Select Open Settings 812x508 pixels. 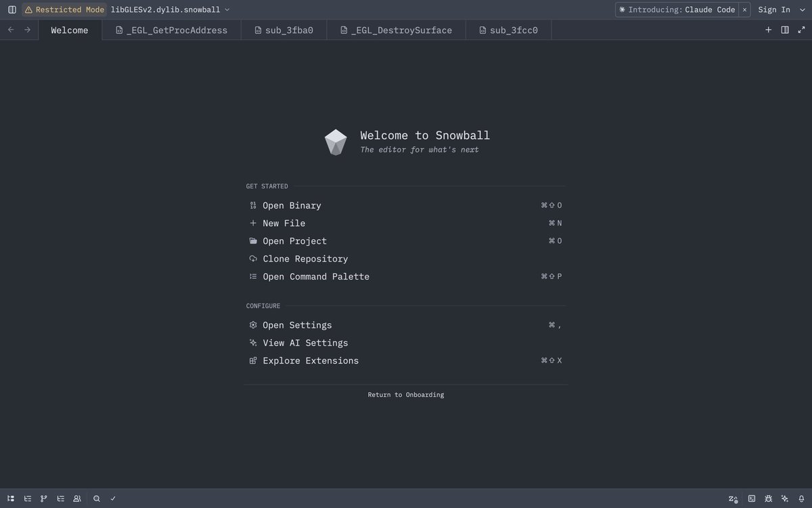point(406,325)
